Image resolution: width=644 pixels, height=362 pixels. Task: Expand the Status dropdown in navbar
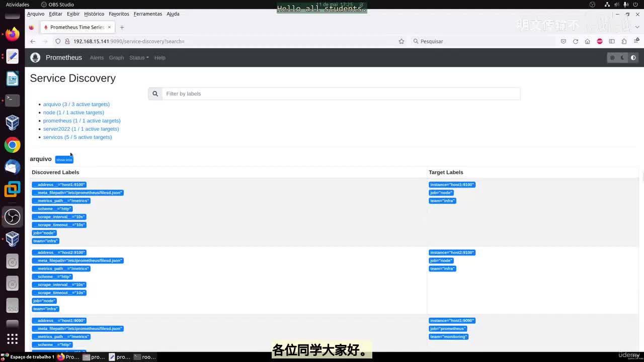139,58
